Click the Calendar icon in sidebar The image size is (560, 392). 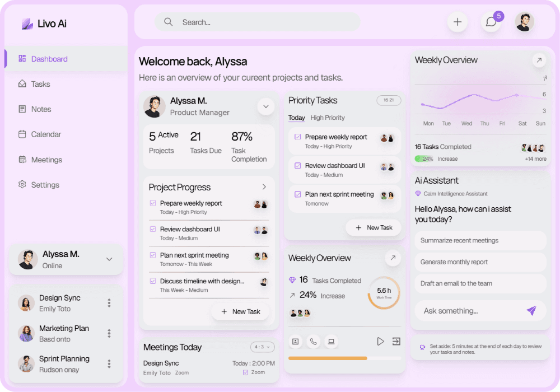[x=22, y=134]
